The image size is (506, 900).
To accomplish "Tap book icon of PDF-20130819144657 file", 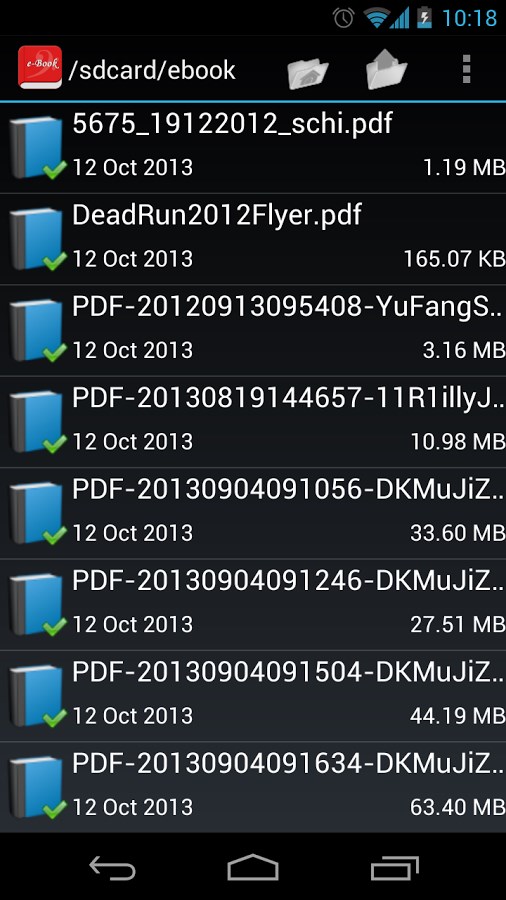I will 37,422.
